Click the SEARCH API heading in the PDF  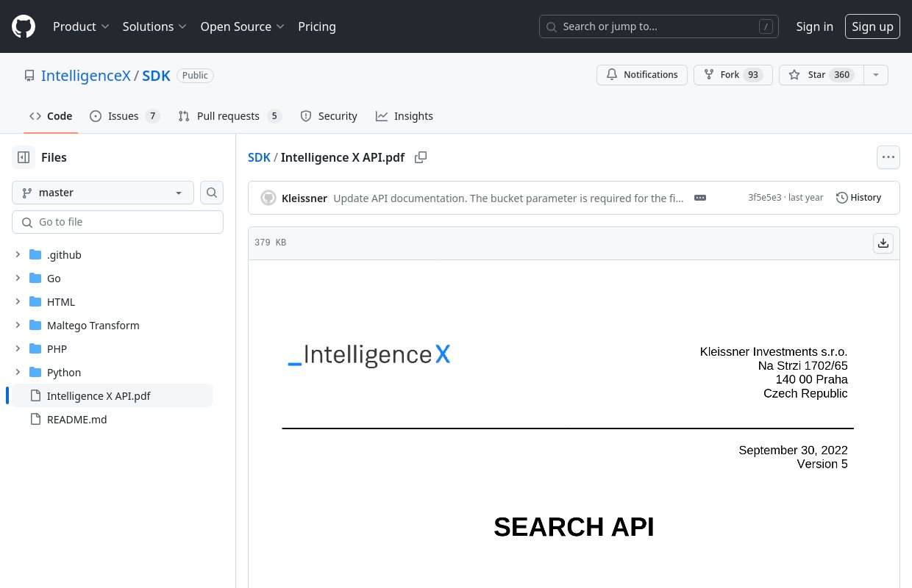point(574,527)
